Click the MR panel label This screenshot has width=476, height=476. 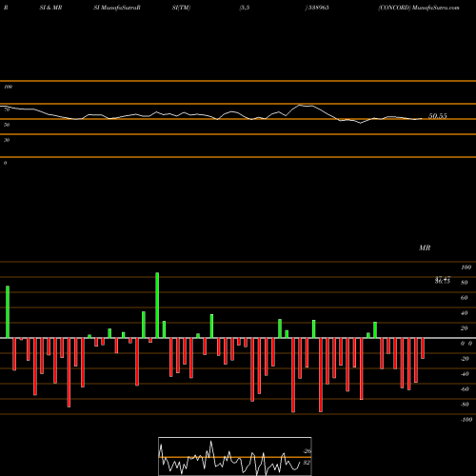[x=425, y=248]
